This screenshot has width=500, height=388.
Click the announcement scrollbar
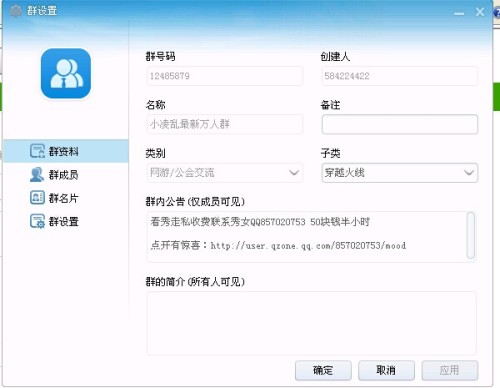pos(471,235)
